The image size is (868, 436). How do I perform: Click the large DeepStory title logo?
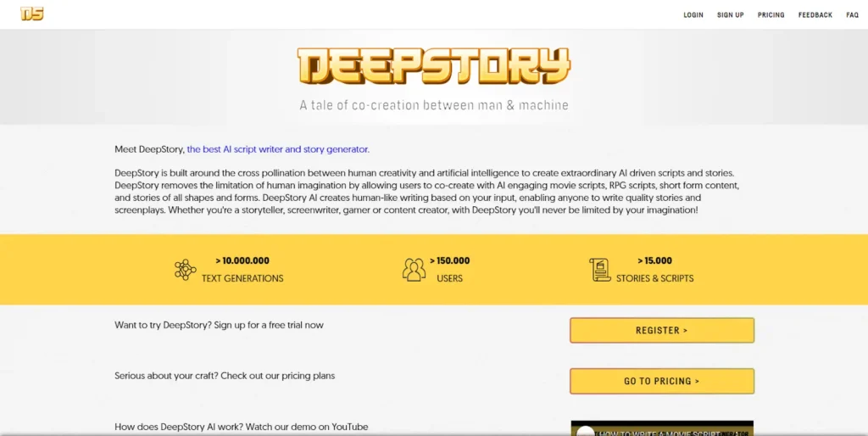point(434,66)
